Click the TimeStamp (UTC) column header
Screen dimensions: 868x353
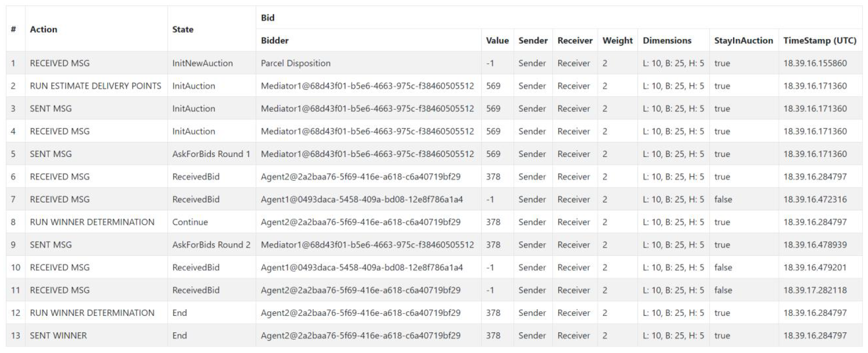(820, 41)
